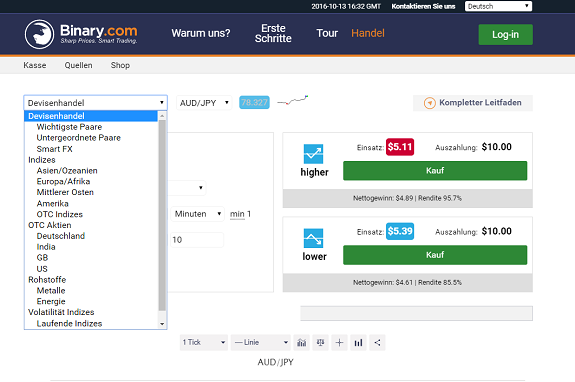The image size is (575, 382).
Task: Open the AUD/JPY asset dropdown
Action: (x=204, y=103)
